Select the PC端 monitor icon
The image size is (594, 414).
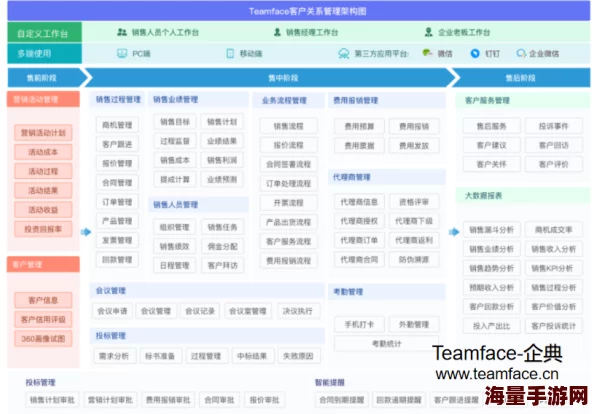[x=122, y=53]
